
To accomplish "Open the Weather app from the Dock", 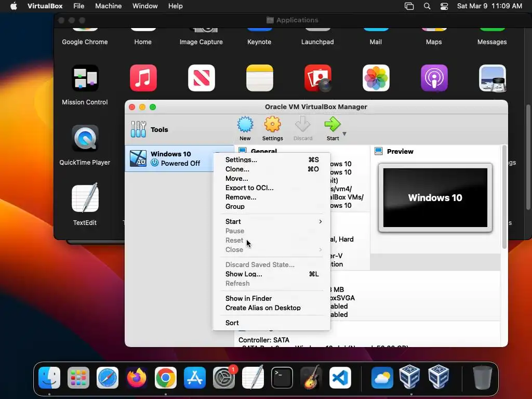I will (382, 378).
